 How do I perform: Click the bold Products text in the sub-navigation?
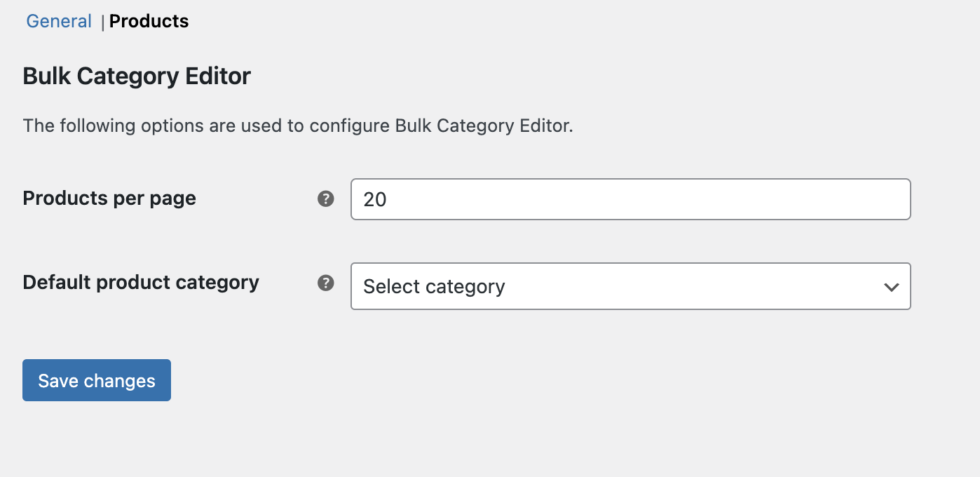point(149,21)
